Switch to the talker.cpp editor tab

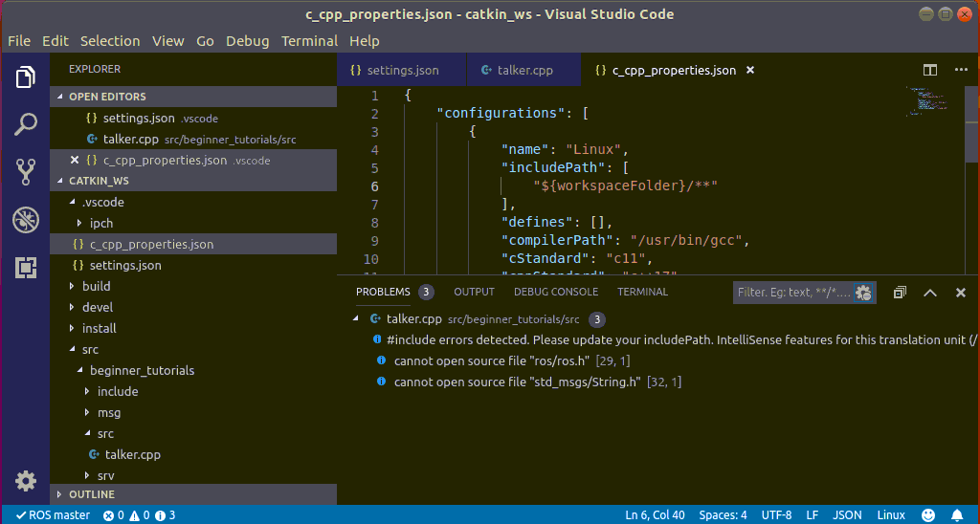click(523, 70)
